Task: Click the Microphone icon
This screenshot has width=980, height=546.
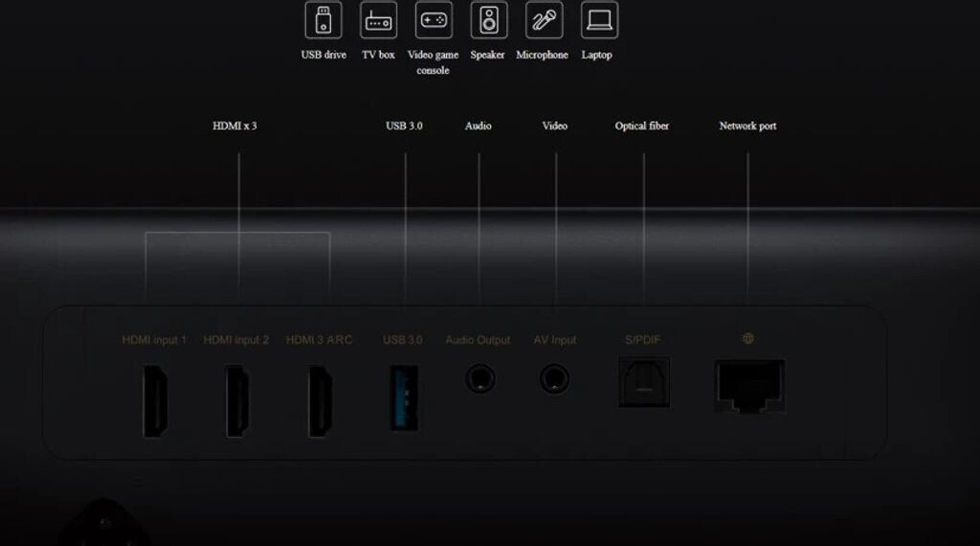Action: click(x=544, y=20)
